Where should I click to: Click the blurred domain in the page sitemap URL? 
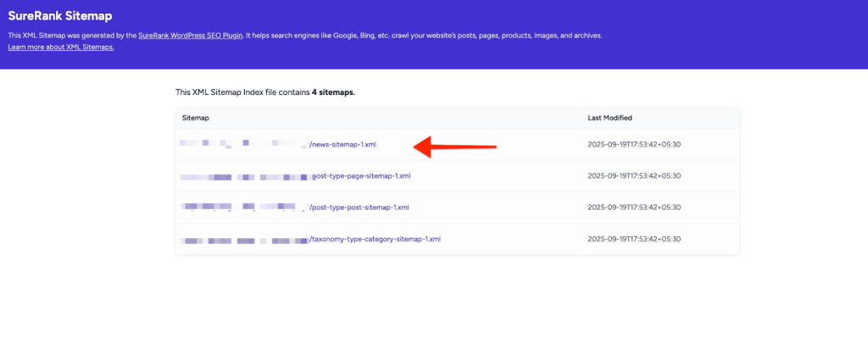click(245, 176)
